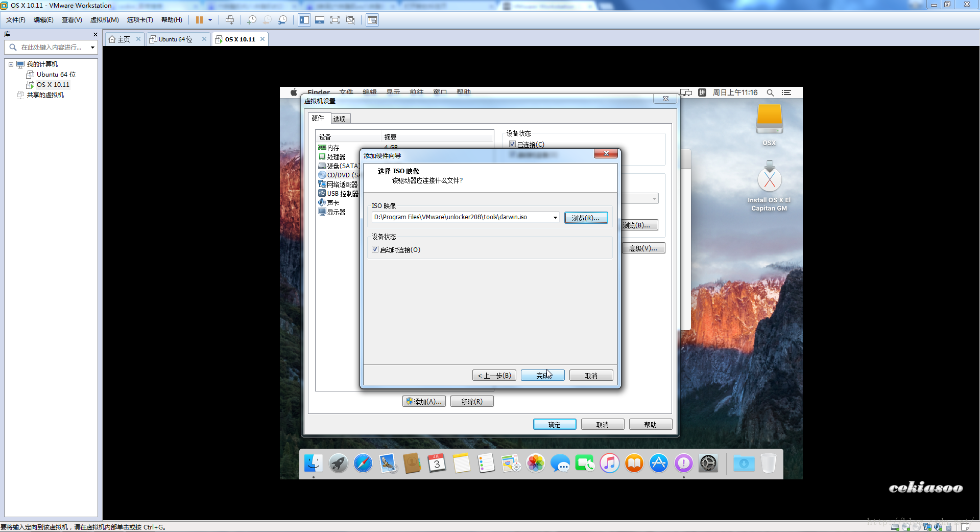This screenshot has height=532, width=980.
Task: Switch to the 选项 tab in VM settings
Action: tap(340, 119)
